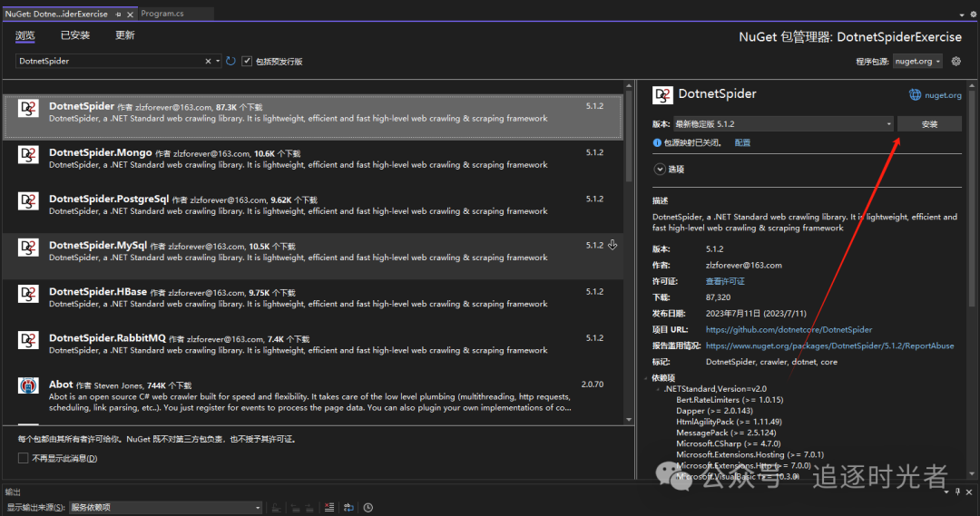
Task: Refresh the package search results
Action: coord(230,62)
